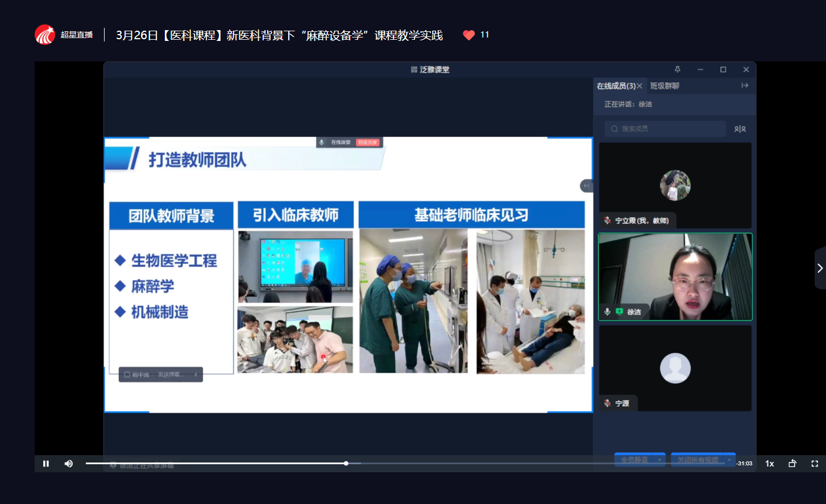Click 生物医学工程 bullet text
This screenshot has width=826, height=504.
pyautogui.click(x=174, y=261)
